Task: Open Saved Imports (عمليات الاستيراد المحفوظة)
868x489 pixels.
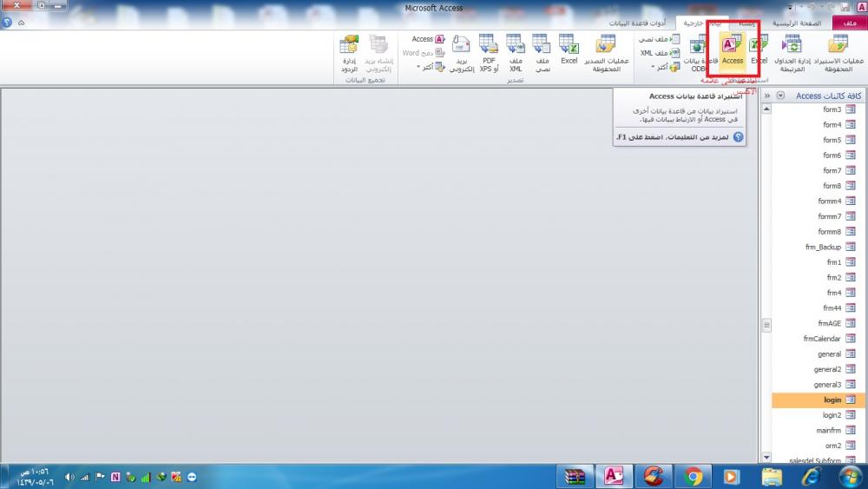Action: [x=838, y=53]
